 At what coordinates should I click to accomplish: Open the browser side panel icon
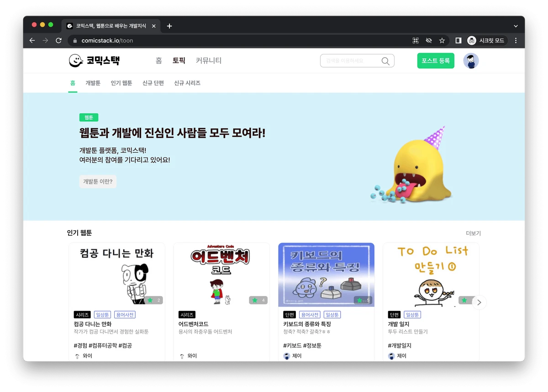[x=458, y=40]
